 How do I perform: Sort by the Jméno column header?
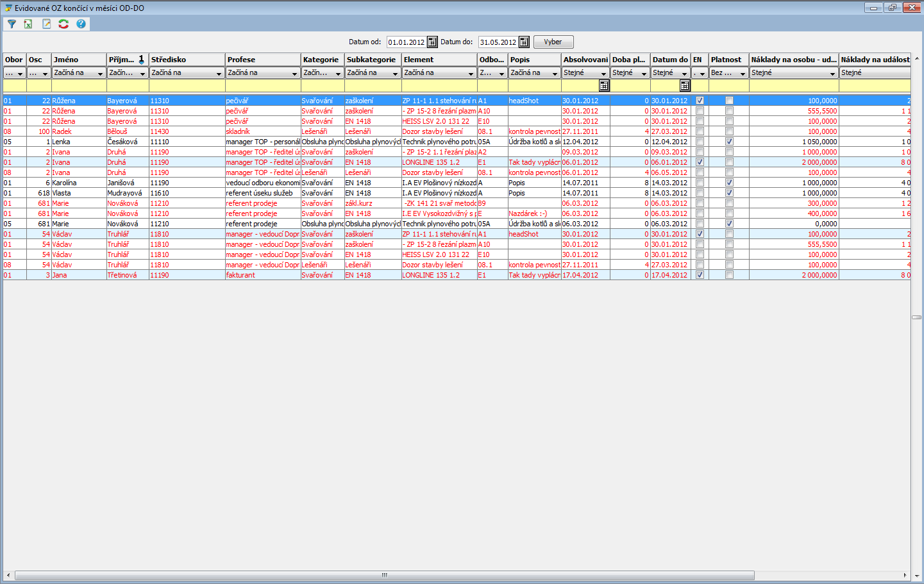[79, 60]
